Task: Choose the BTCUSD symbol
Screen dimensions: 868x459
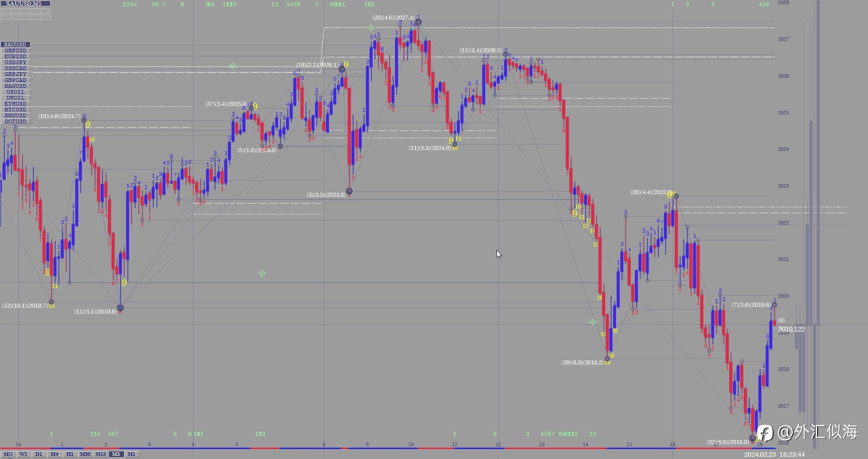Action: [15, 110]
